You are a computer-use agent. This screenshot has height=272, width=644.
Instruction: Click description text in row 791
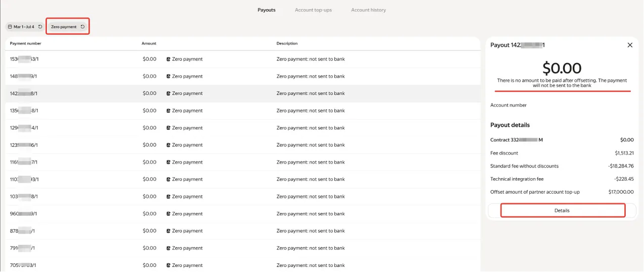311,248
